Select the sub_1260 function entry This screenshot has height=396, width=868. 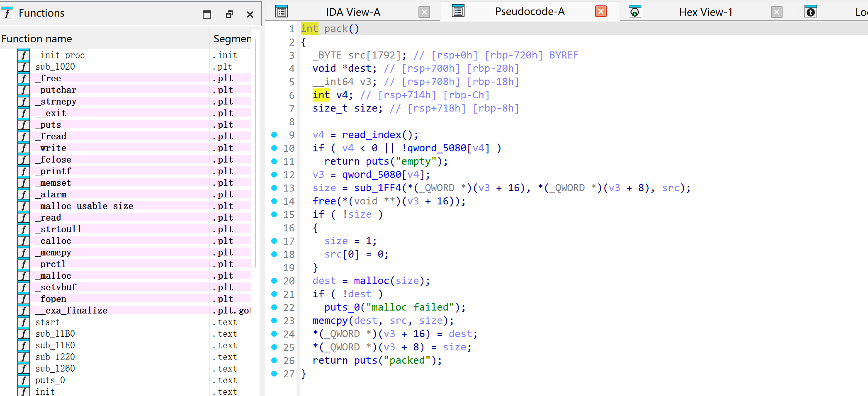[x=126, y=368]
